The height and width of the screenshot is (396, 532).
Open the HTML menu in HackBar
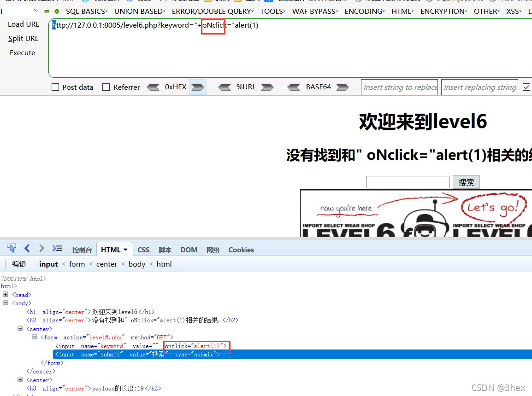tap(403, 12)
